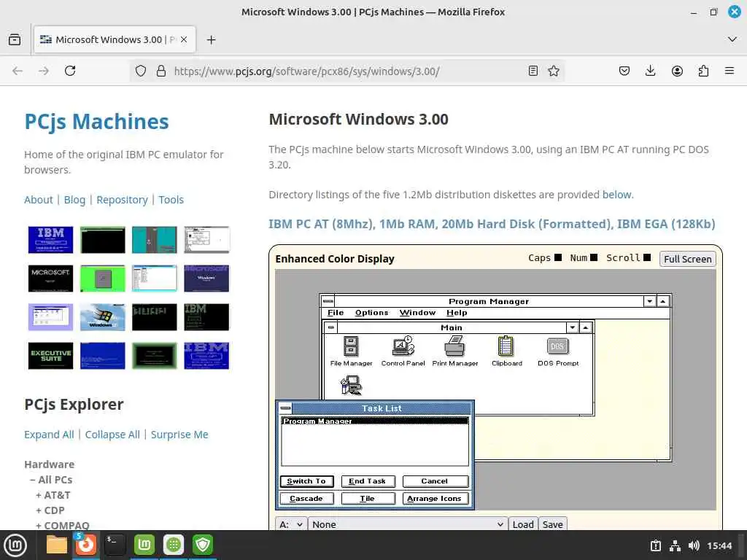Open the Extensions menu
The image size is (747, 560).
(703, 71)
